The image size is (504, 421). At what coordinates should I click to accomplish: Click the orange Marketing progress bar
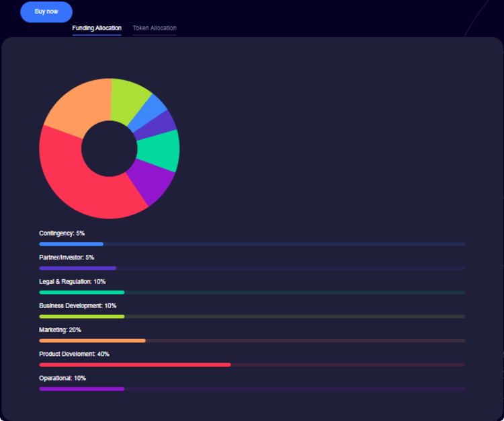pos(252,340)
